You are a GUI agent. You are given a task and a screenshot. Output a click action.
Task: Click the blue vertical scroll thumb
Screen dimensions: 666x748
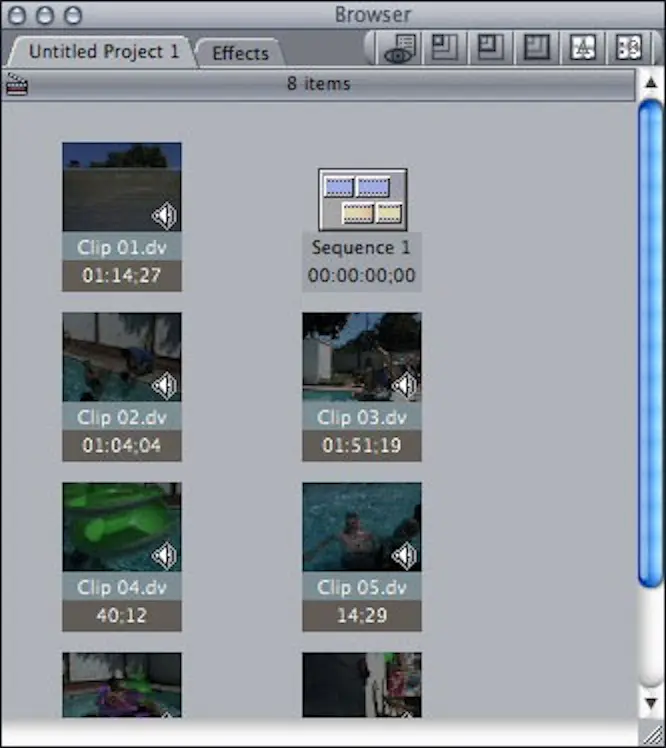coord(651,343)
